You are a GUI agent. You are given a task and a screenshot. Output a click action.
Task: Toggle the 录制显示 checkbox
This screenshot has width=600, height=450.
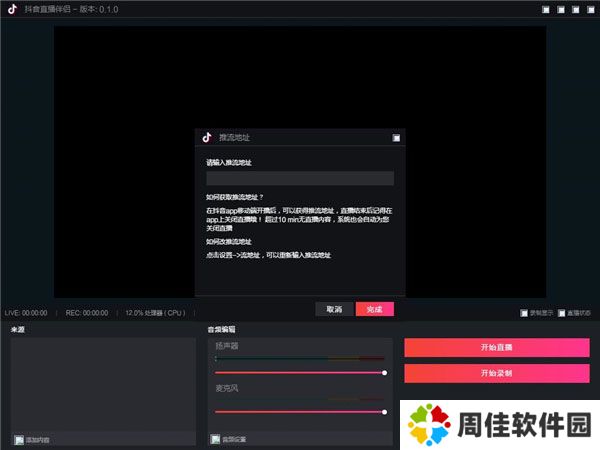click(524, 313)
